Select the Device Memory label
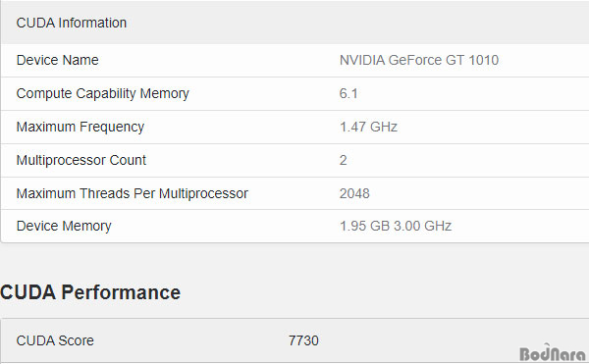This screenshot has height=364, width=589. (64, 226)
